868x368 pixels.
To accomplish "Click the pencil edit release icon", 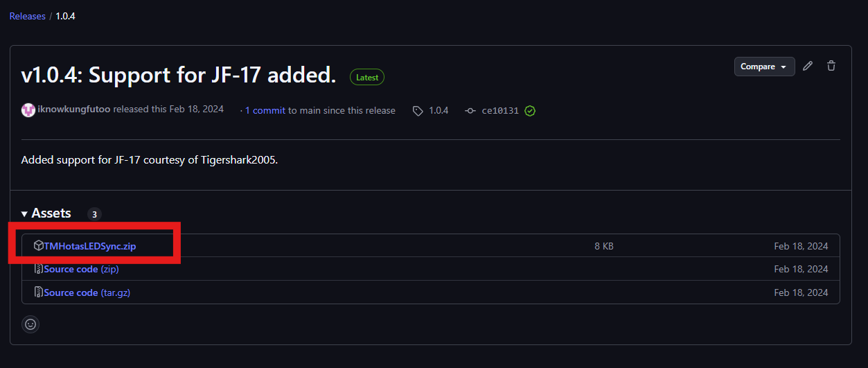I will 808,67.
